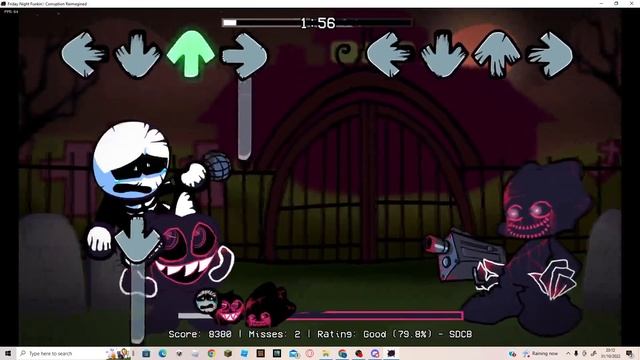This screenshot has height=360, width=640.
Task: Open the Minecraft block icon in taskbar
Action: click(228, 353)
